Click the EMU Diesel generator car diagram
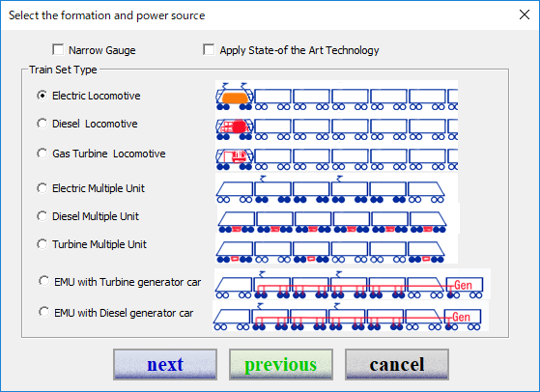540x392 pixels. (x=351, y=316)
